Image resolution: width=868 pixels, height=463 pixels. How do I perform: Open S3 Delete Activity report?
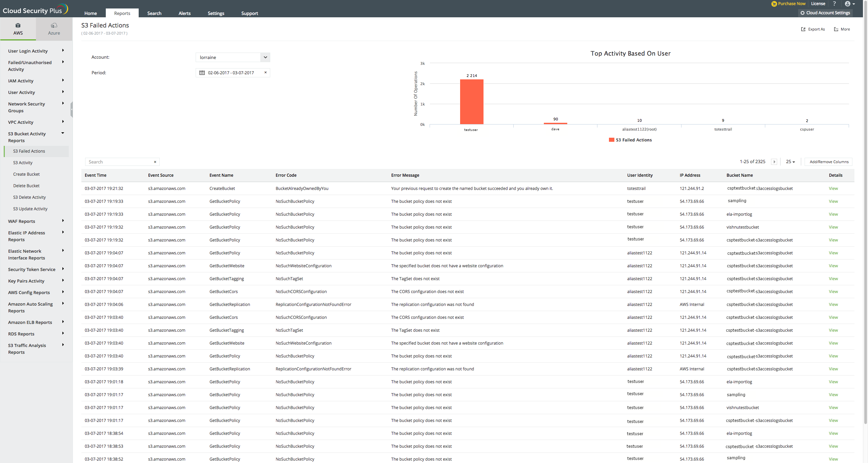[29, 197]
